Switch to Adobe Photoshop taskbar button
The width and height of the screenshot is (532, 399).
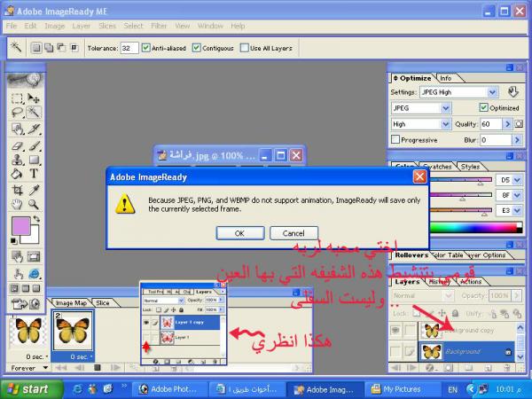[x=168, y=389]
